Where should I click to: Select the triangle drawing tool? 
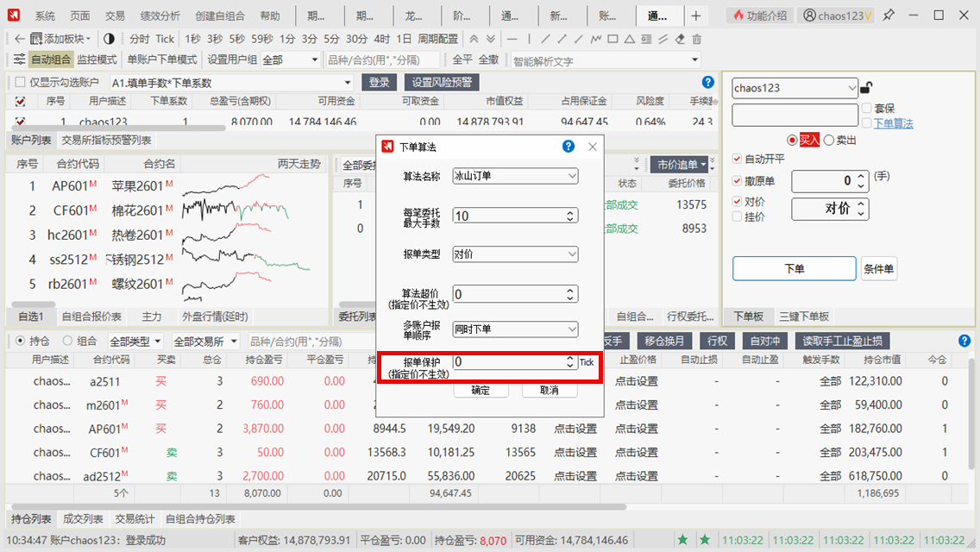tap(630, 39)
